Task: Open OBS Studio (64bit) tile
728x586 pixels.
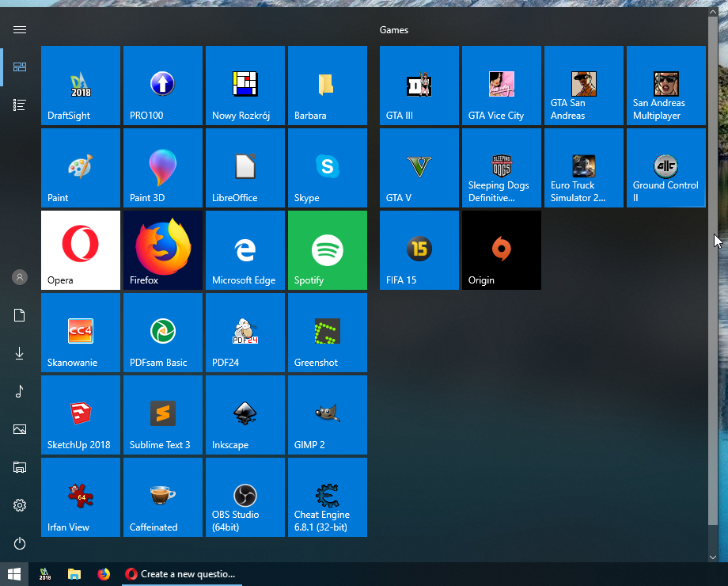Action: coord(245,497)
